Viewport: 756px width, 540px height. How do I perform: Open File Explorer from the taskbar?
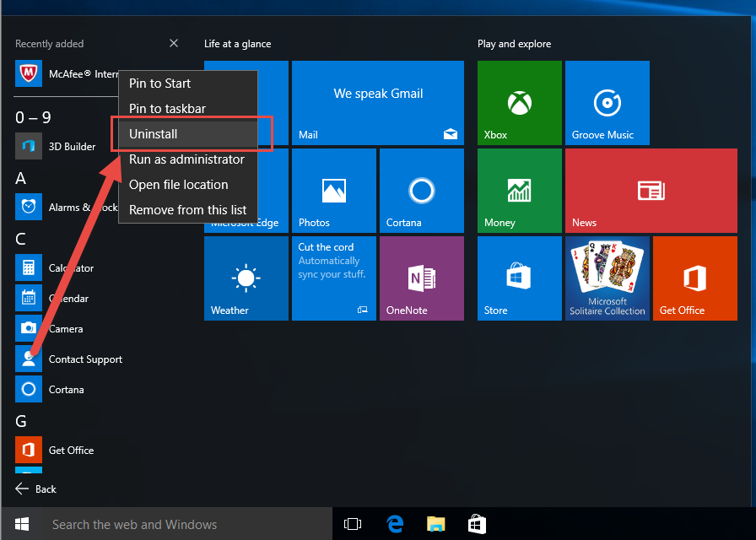pyautogui.click(x=436, y=524)
